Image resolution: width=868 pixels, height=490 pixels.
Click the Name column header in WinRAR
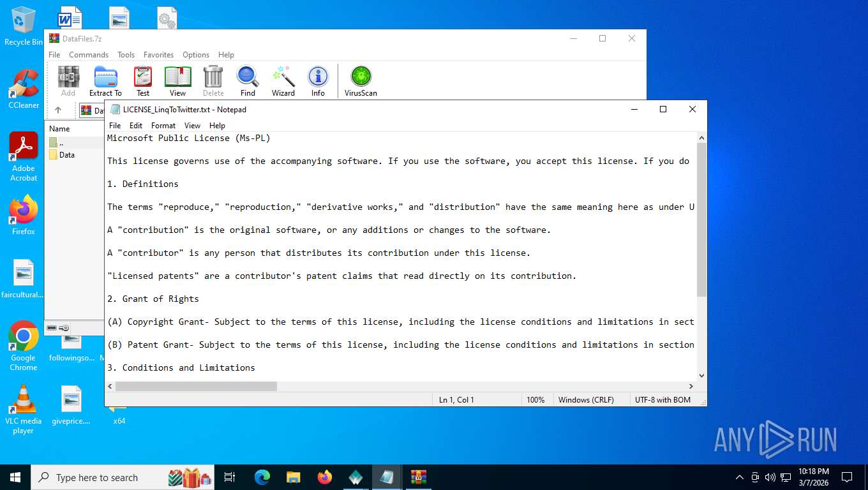pyautogui.click(x=59, y=129)
